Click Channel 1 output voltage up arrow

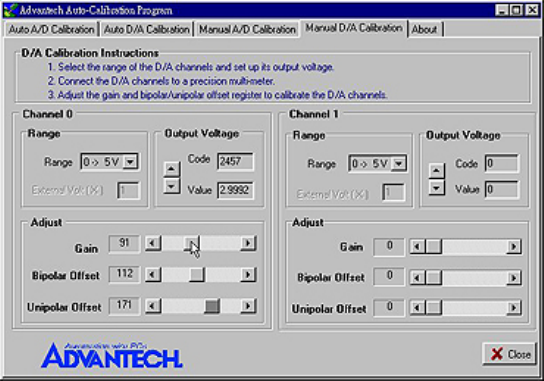(x=437, y=170)
